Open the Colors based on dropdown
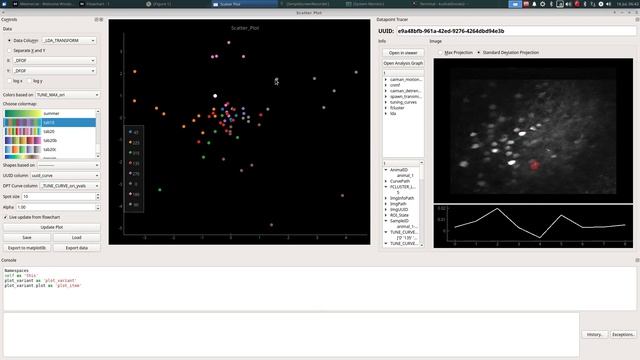This screenshot has height=360, width=640. click(x=68, y=95)
